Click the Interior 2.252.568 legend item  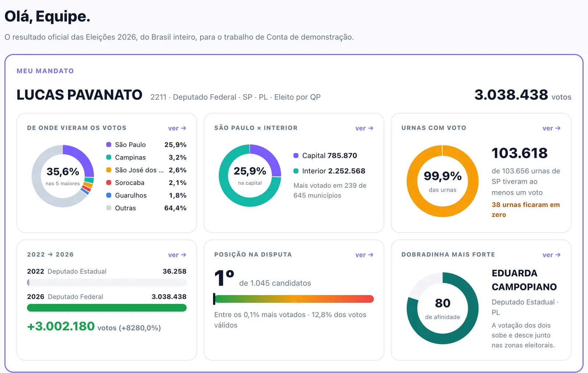pyautogui.click(x=329, y=171)
